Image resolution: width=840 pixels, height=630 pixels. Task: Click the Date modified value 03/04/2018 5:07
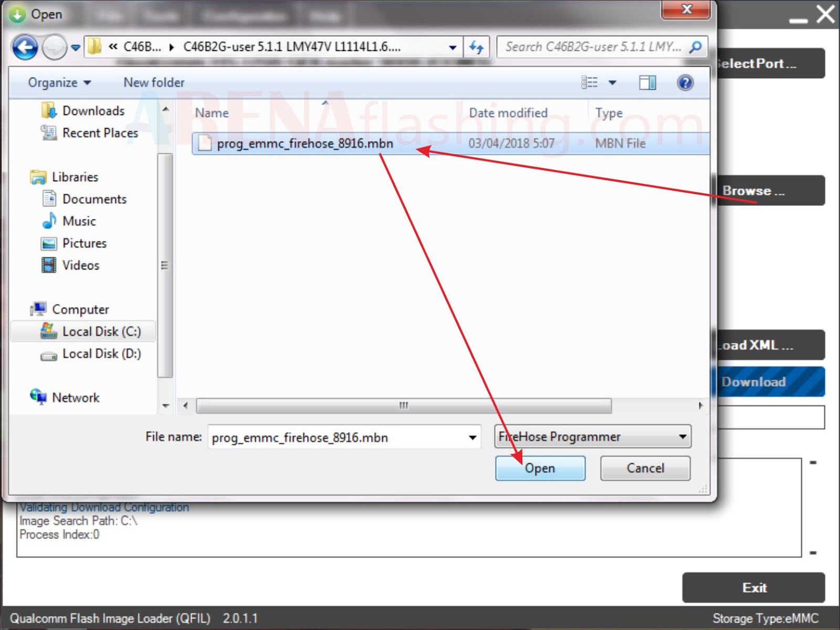[x=511, y=143]
